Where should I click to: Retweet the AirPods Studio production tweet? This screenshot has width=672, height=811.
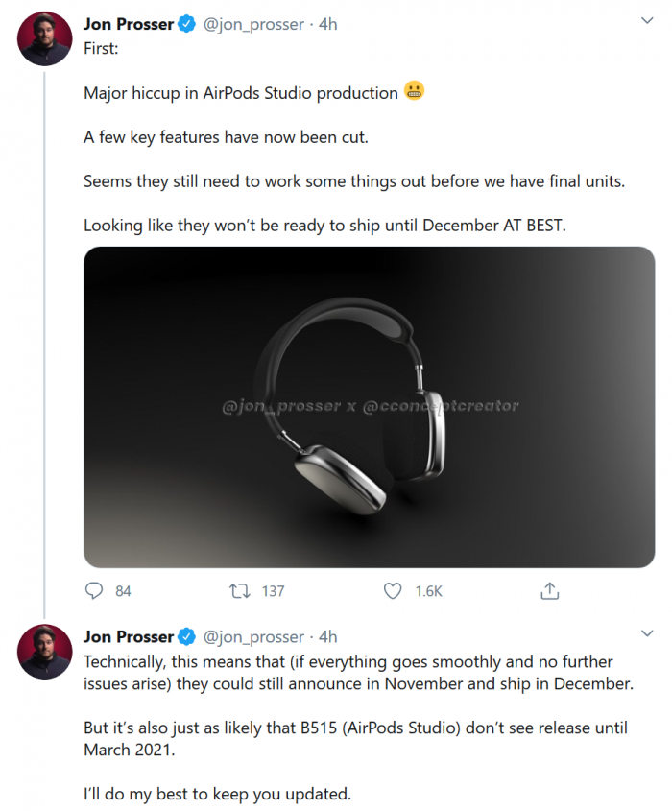(238, 592)
